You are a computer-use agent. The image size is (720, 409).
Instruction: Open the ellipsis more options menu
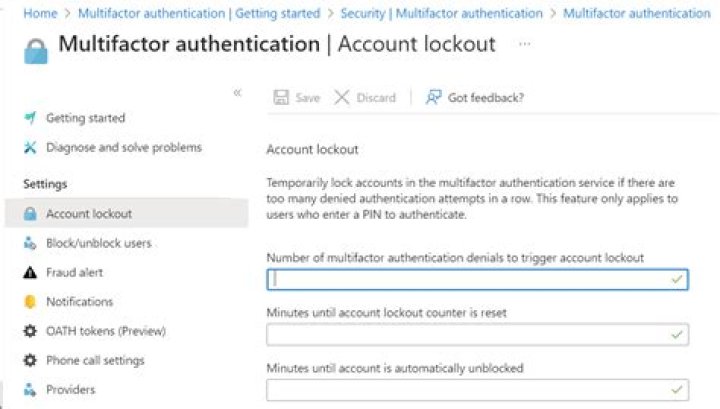tap(525, 45)
